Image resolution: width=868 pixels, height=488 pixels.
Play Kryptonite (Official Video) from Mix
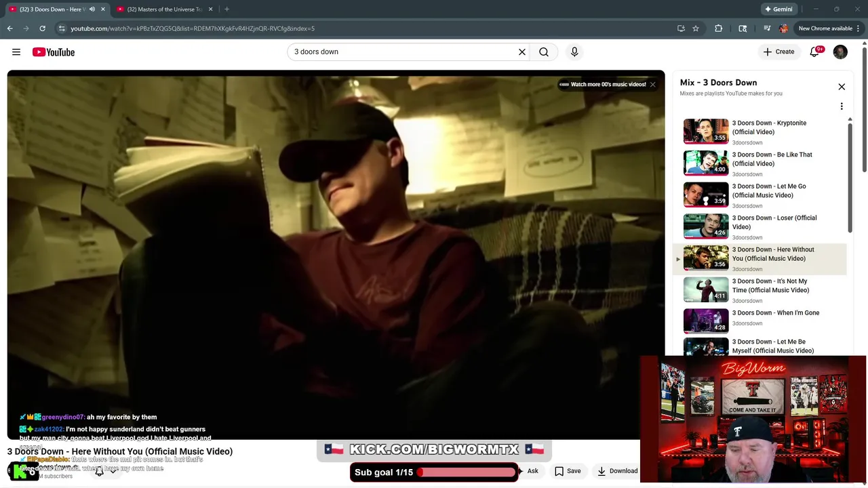coord(759,132)
